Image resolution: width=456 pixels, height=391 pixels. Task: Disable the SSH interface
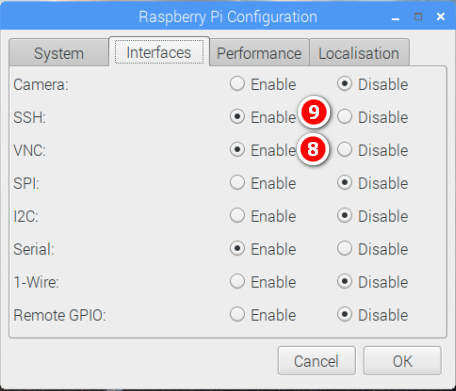[x=344, y=117]
